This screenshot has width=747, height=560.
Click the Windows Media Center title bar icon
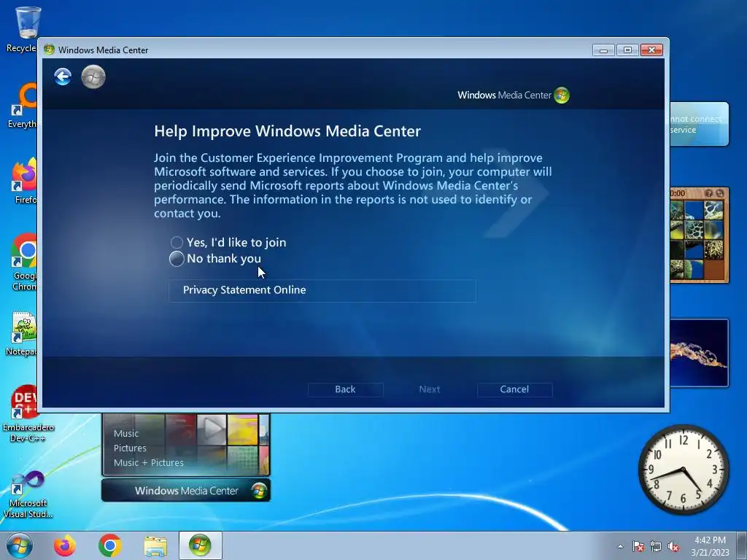pyautogui.click(x=49, y=50)
